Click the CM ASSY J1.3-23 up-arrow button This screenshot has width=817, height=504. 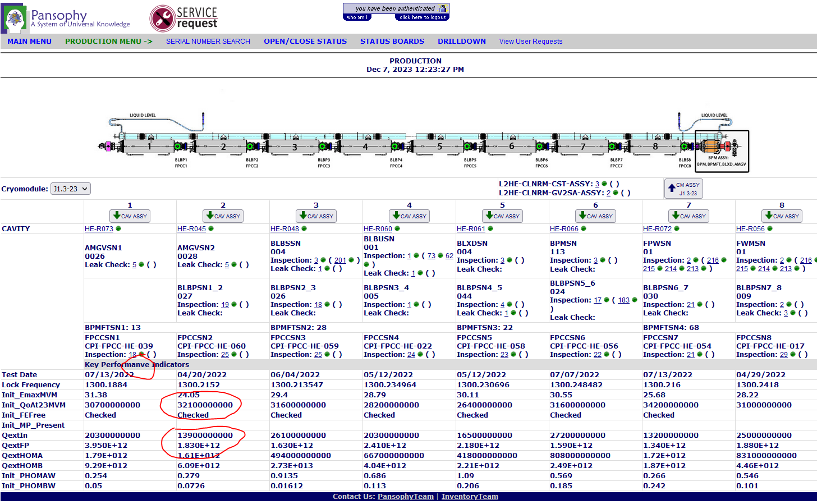click(x=683, y=189)
